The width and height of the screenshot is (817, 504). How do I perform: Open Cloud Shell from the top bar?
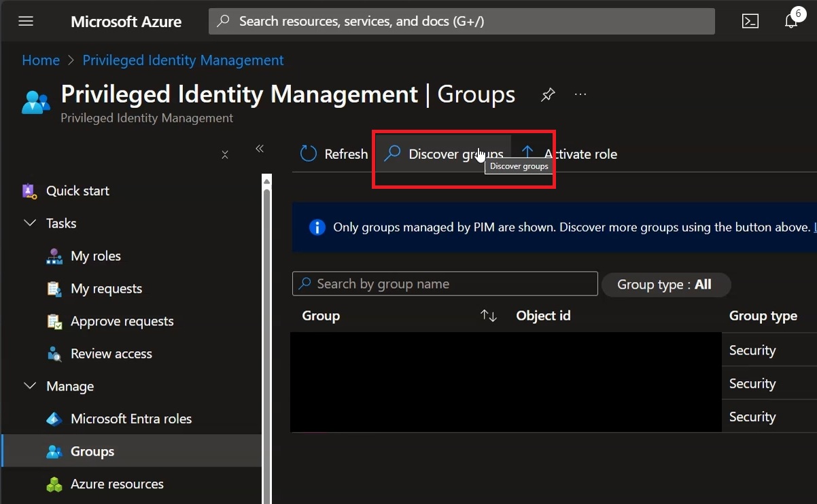750,21
